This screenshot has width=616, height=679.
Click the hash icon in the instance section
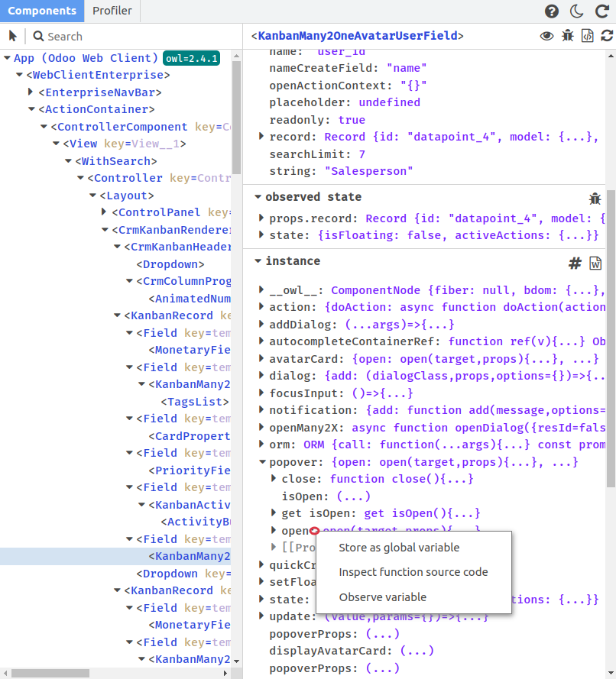pos(575,263)
